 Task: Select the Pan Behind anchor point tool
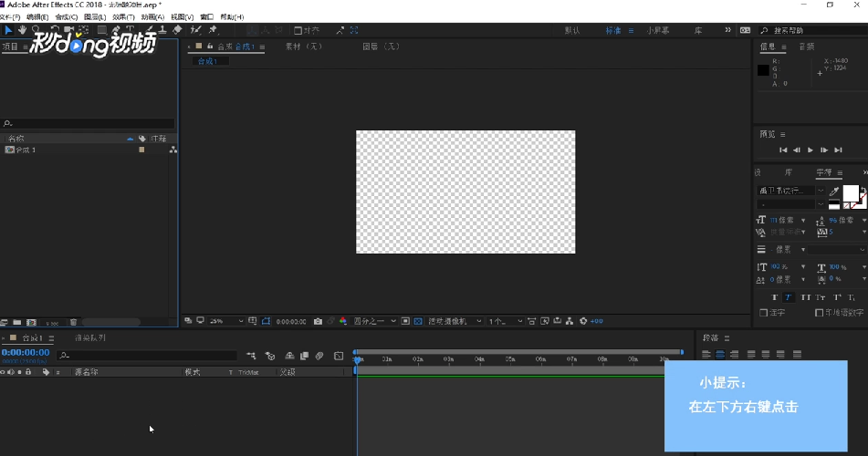click(84, 30)
